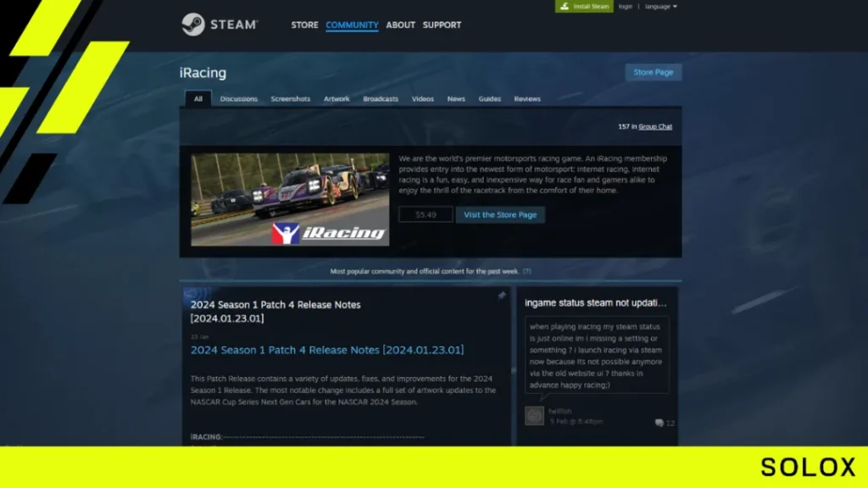Open the STORE menu
Screen dimensions: 868x488
point(304,25)
